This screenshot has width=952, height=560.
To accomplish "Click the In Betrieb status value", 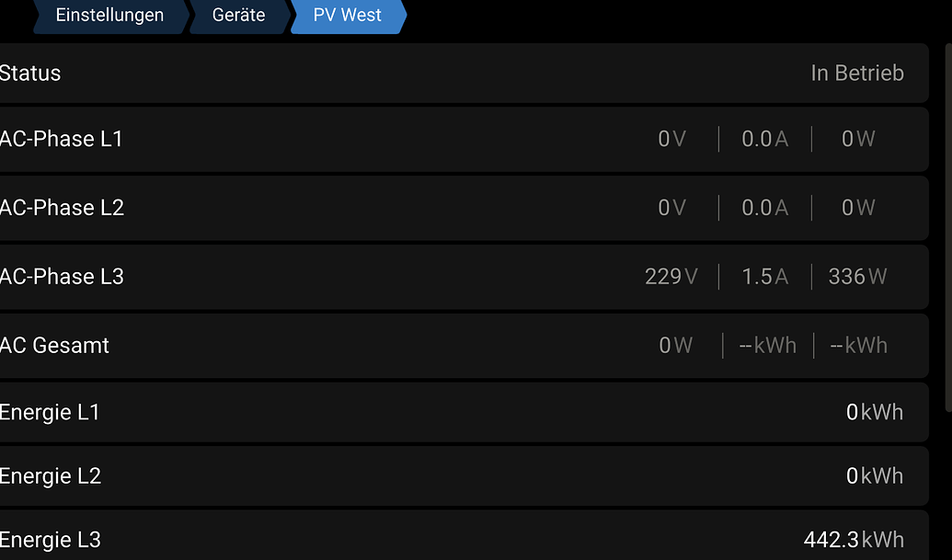I will click(x=857, y=74).
